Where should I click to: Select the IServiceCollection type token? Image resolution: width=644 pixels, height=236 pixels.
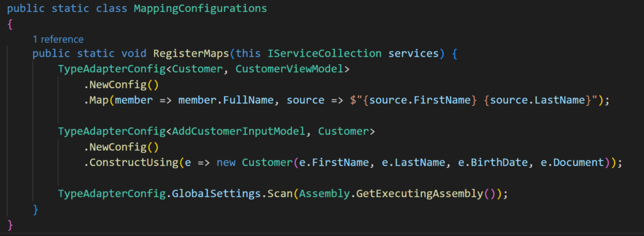pyautogui.click(x=325, y=54)
